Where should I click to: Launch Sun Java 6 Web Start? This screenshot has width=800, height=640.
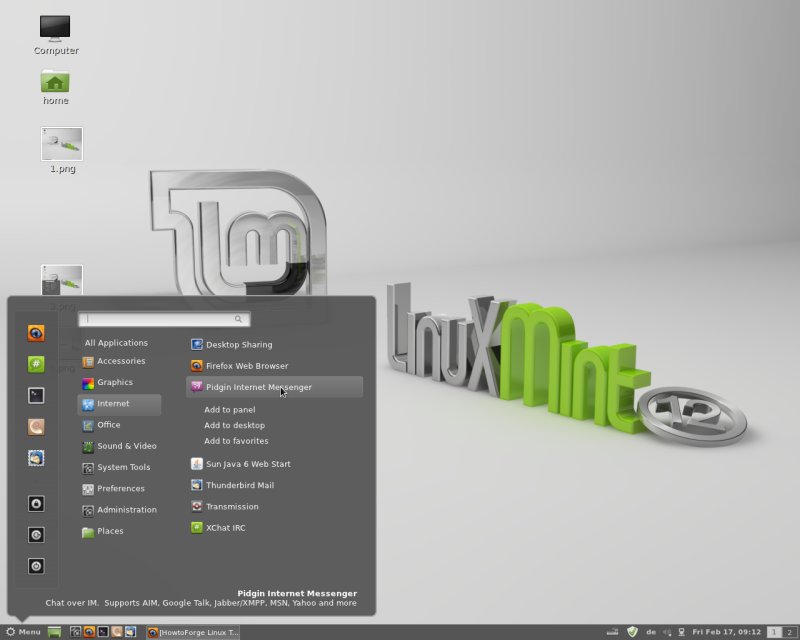click(274, 464)
